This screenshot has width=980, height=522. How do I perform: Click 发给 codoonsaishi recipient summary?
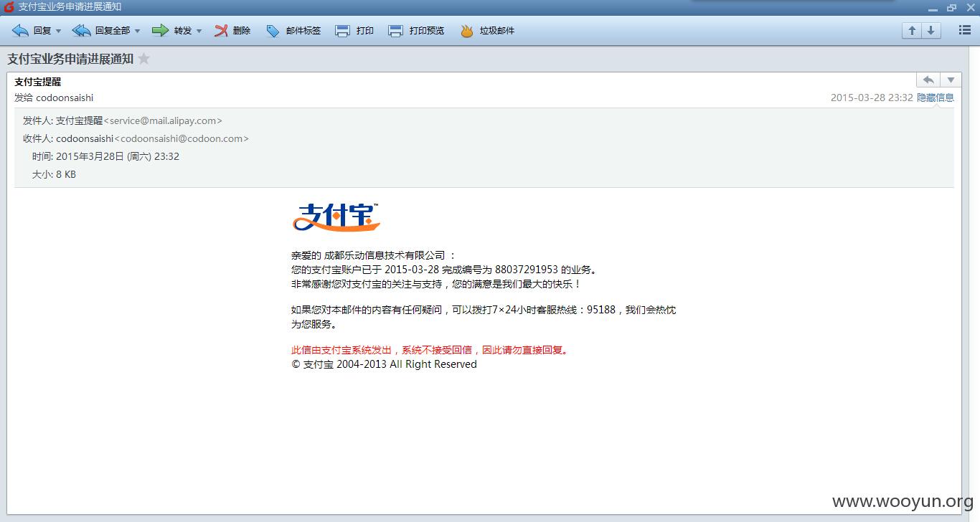54,98
